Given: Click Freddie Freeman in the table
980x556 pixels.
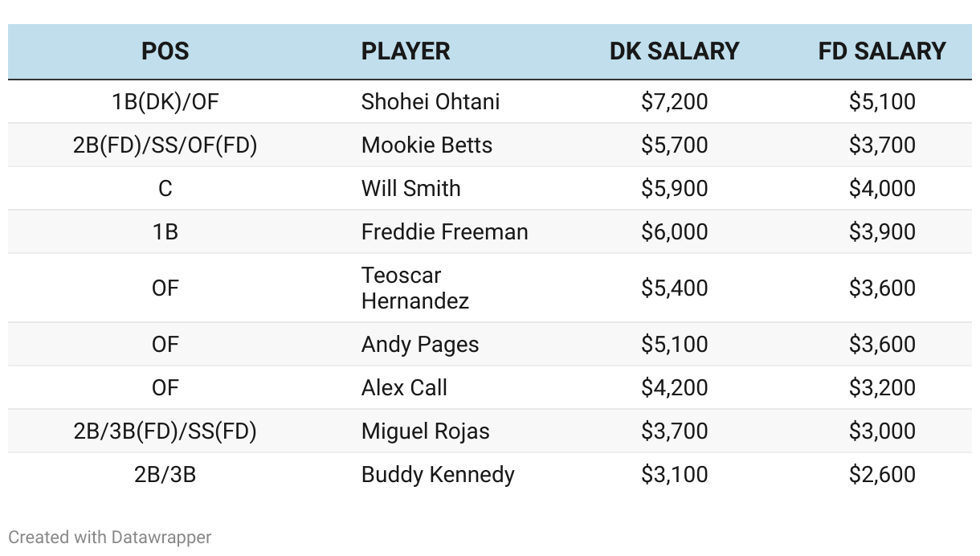Looking at the screenshot, I should coord(444,231).
